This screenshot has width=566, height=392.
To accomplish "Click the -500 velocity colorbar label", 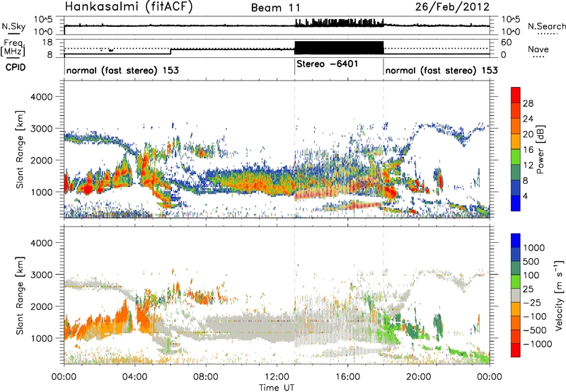I will (x=535, y=330).
